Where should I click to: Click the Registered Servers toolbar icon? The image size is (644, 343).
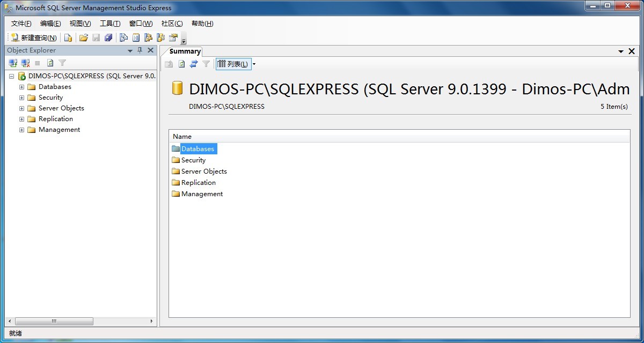(x=123, y=38)
